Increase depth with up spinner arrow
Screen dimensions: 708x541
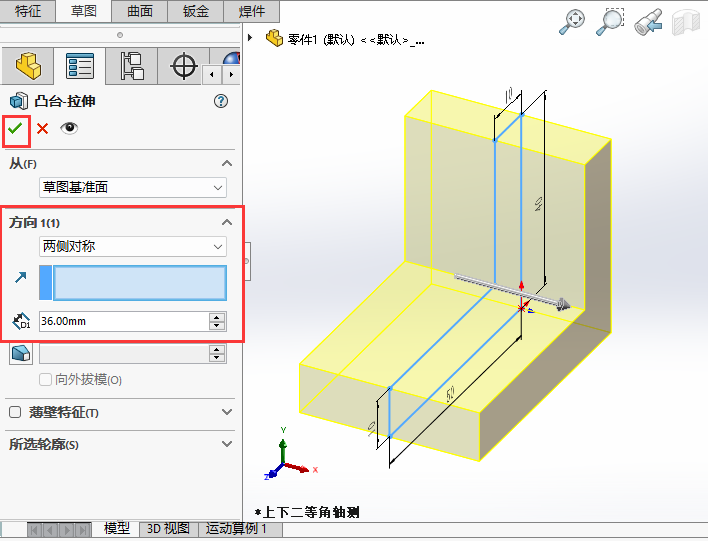coord(217,317)
